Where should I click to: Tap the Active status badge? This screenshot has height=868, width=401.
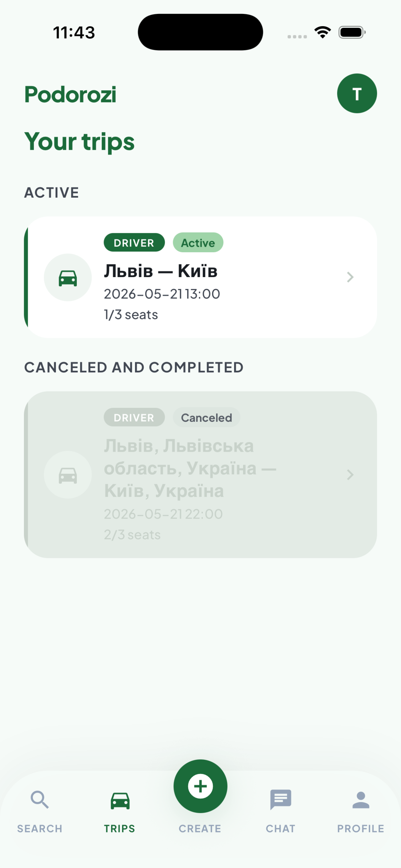tap(198, 243)
